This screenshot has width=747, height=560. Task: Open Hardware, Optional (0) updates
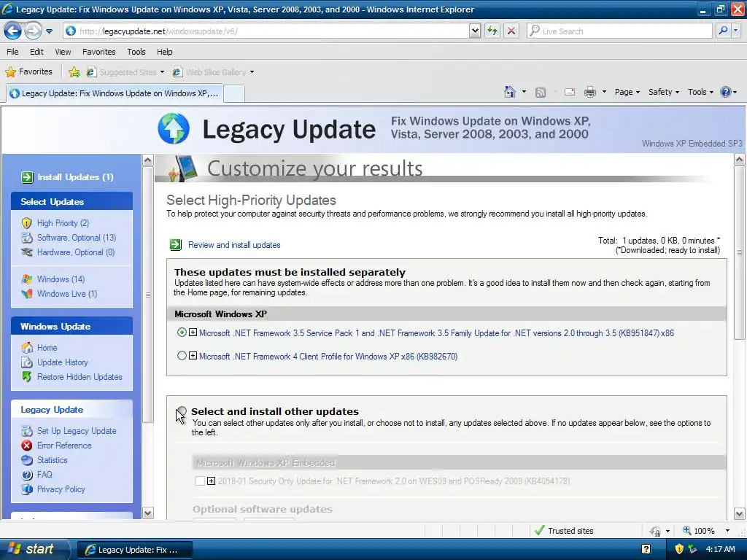(x=76, y=252)
